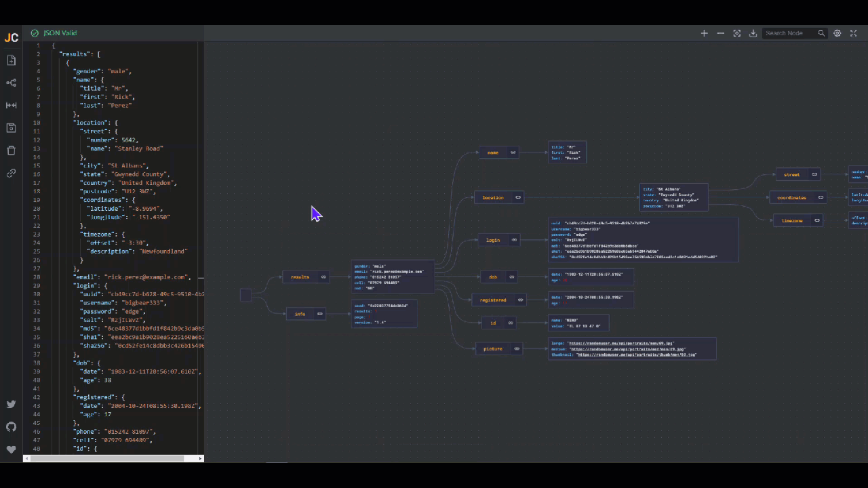Toggle fullscreen mode for the graph
868x488 pixels.
(x=854, y=33)
